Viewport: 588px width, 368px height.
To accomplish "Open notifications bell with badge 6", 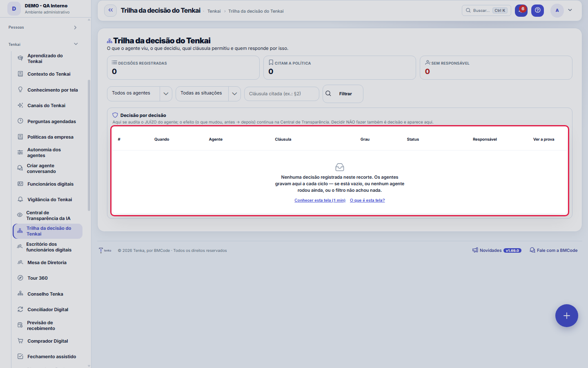I will point(521,11).
